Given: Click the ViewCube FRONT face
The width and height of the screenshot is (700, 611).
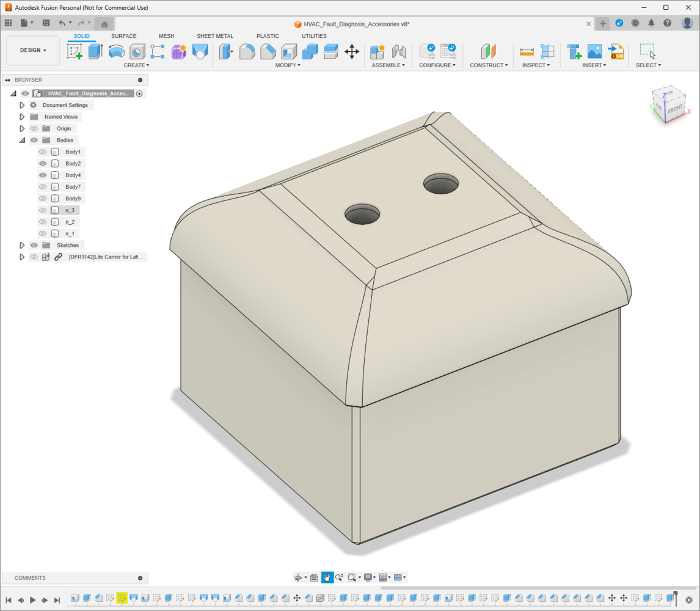Looking at the screenshot, I should [x=674, y=109].
